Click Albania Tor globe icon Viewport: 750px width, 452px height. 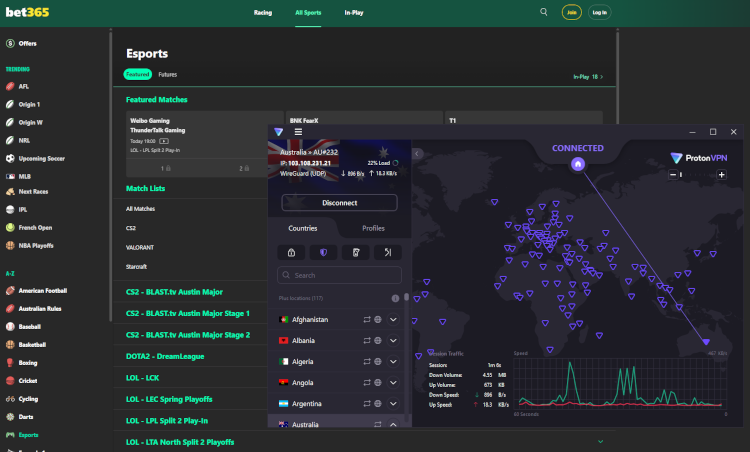pos(378,341)
